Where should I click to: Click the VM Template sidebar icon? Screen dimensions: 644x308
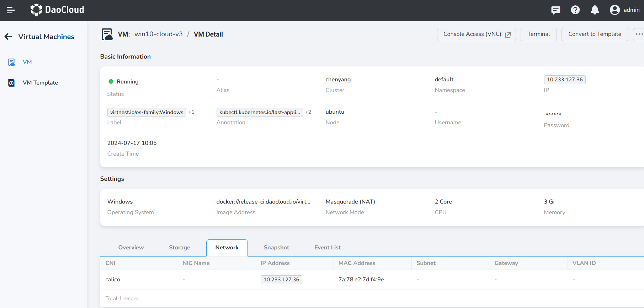[11, 83]
